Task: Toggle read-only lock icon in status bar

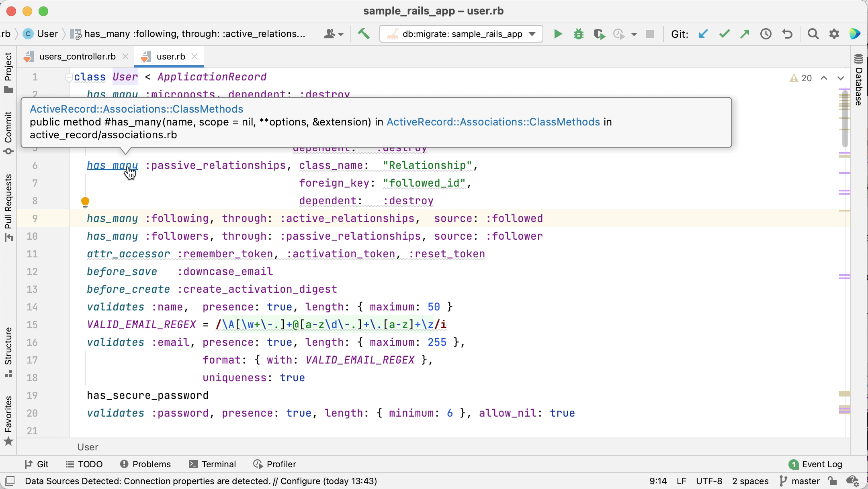Action: click(x=832, y=481)
